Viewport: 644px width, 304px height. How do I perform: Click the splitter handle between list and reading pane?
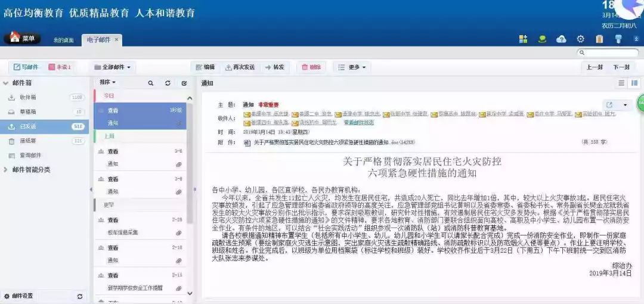click(195, 190)
